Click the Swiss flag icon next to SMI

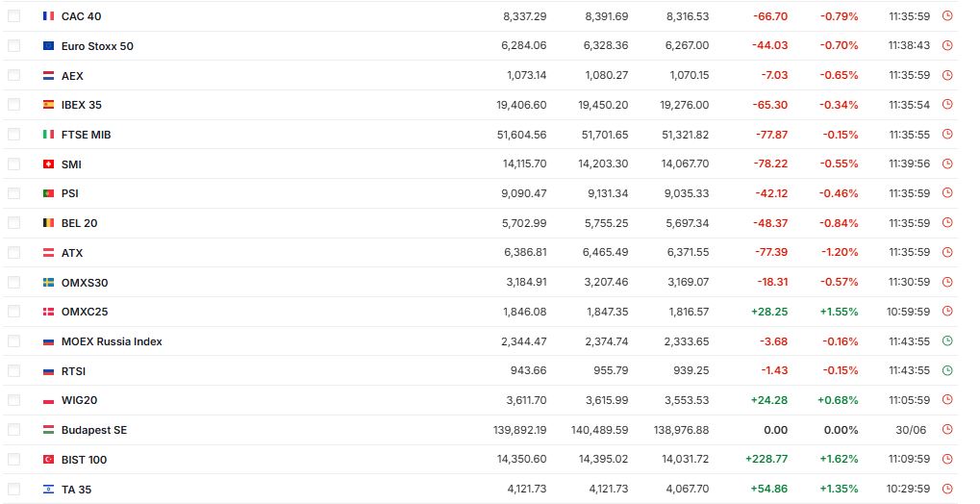click(x=48, y=164)
